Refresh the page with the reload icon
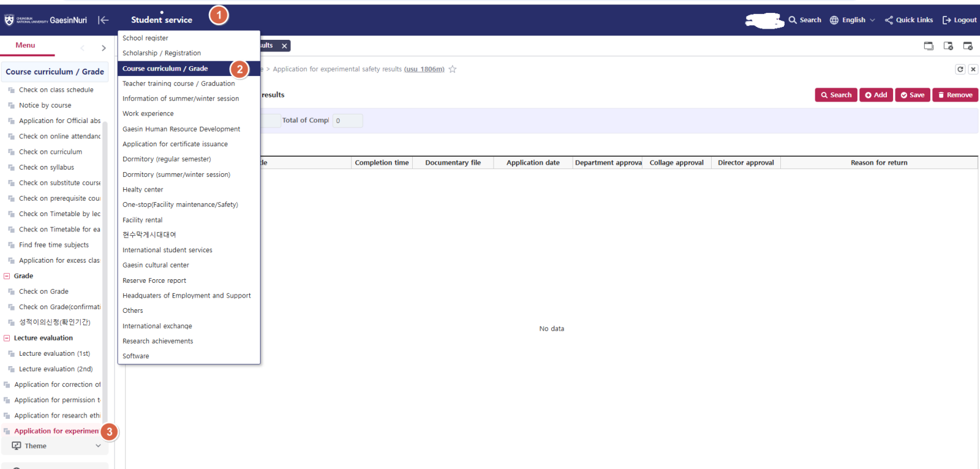980x469 pixels. (960, 69)
